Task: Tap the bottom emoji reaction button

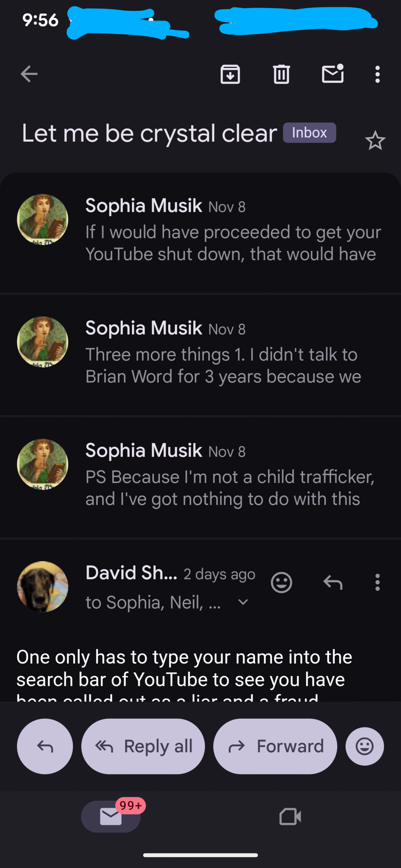Action: pos(365,746)
